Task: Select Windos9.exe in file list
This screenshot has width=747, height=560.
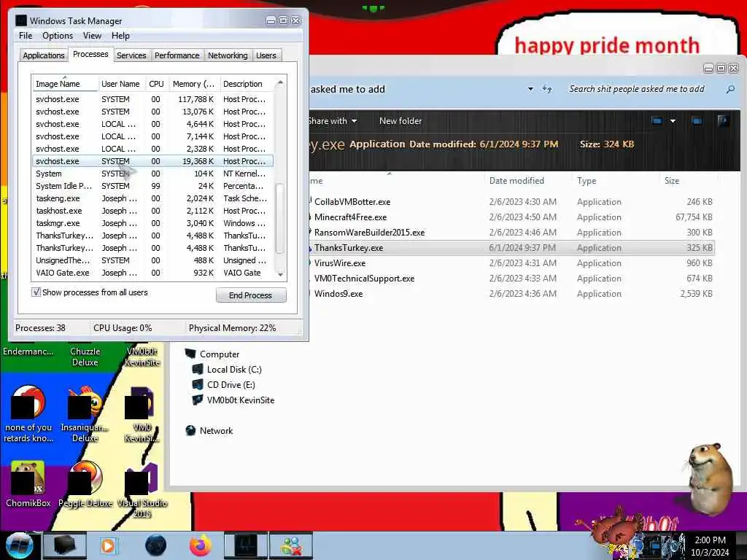Action: [511, 293]
